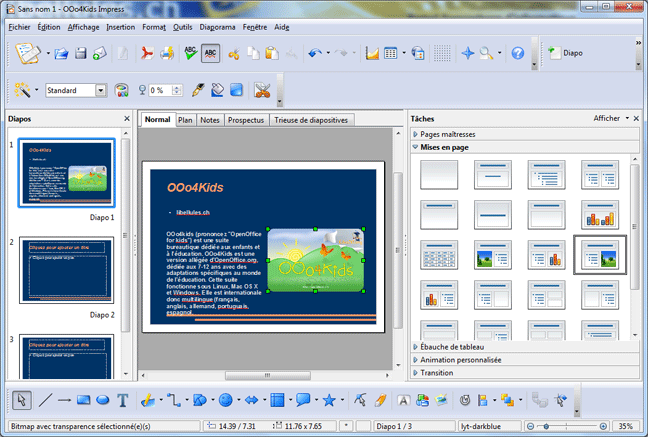The image size is (648, 437).
Task: Toggle the Line drawing tool
Action: click(45, 400)
